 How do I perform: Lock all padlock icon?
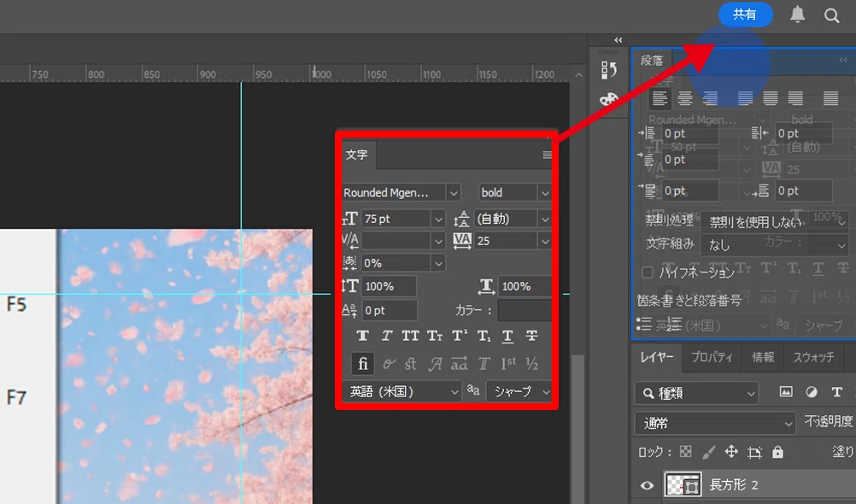(x=777, y=452)
